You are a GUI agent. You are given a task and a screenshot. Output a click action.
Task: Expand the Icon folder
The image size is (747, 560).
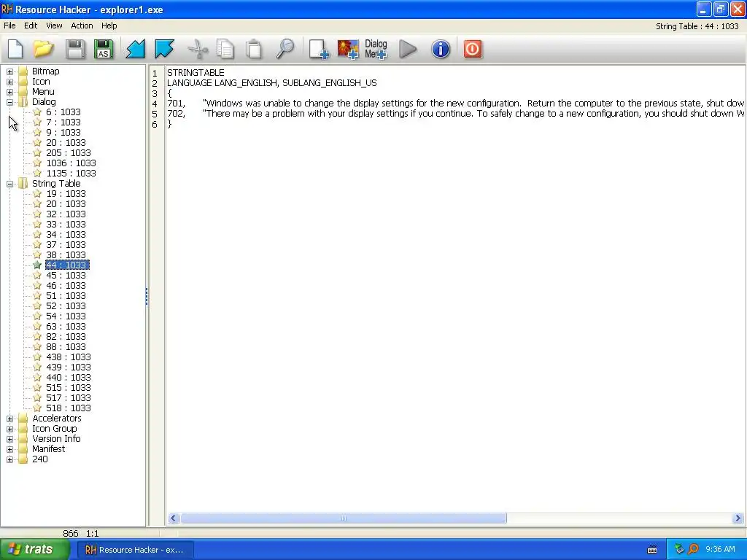point(9,82)
